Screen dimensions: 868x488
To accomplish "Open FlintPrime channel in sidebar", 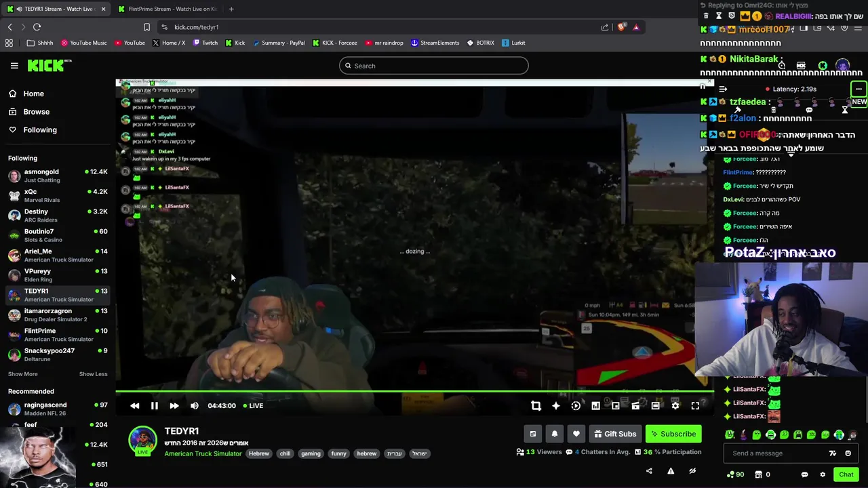I will tap(58, 334).
